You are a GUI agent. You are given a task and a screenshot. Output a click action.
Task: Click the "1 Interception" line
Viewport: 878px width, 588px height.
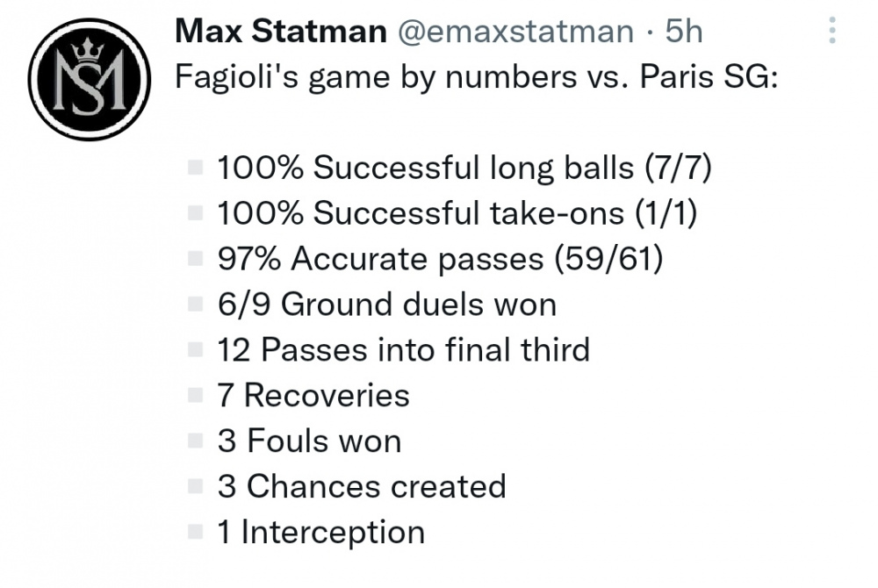321,532
